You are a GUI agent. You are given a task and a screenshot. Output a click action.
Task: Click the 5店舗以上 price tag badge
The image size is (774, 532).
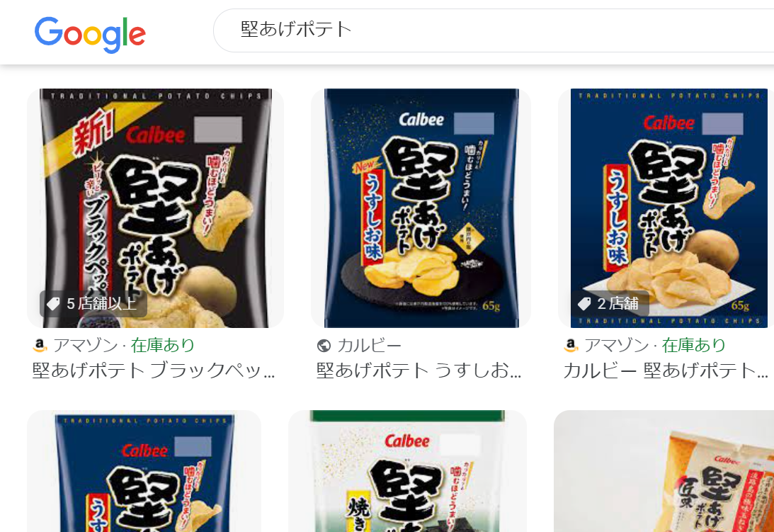[93, 303]
